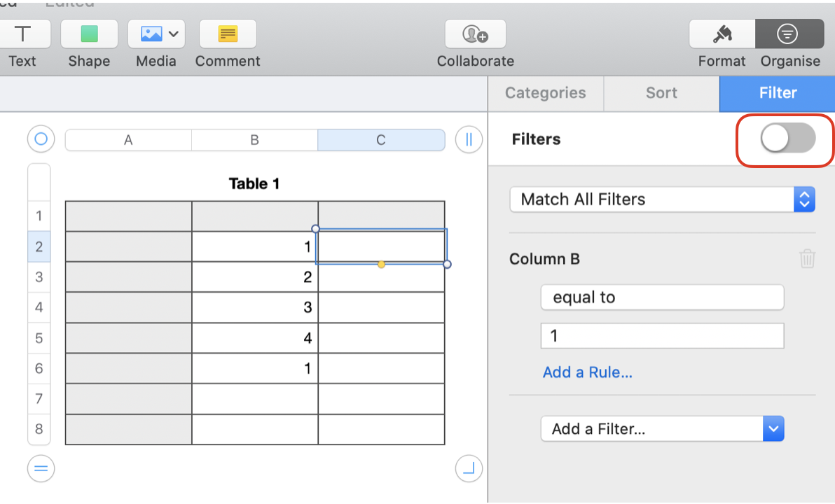Click the add-column handle beside column C
This screenshot has height=504, width=835.
point(469,139)
